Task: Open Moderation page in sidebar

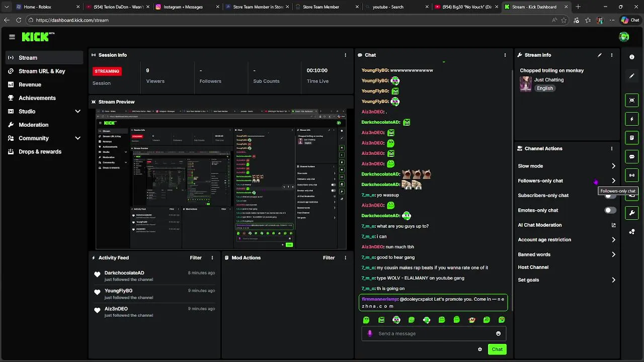Action: 44,125
